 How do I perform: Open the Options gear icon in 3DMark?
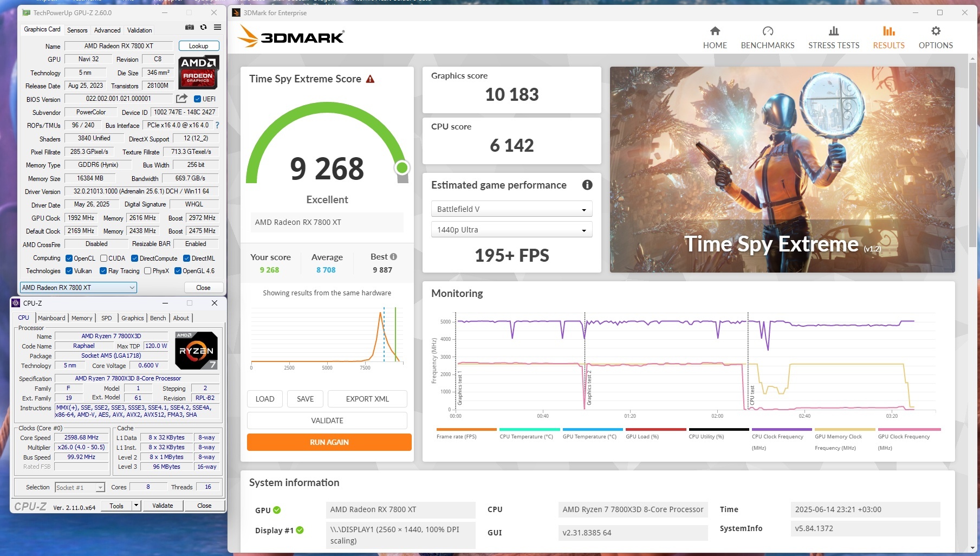[x=936, y=31]
